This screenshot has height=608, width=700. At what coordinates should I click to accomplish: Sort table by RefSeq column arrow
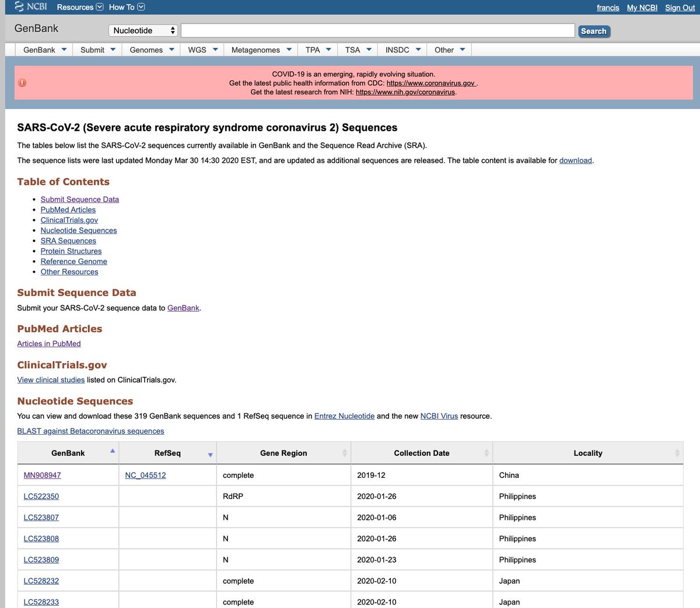coord(210,455)
